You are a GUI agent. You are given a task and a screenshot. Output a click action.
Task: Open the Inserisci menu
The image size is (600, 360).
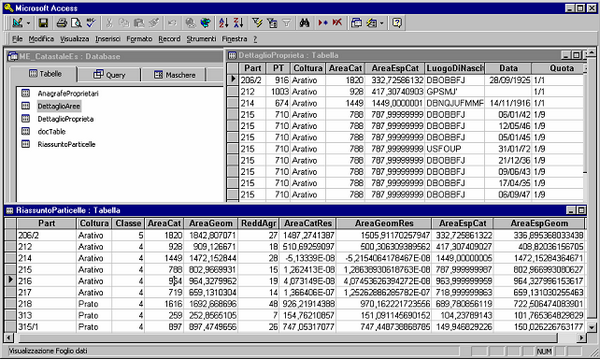click(108, 39)
